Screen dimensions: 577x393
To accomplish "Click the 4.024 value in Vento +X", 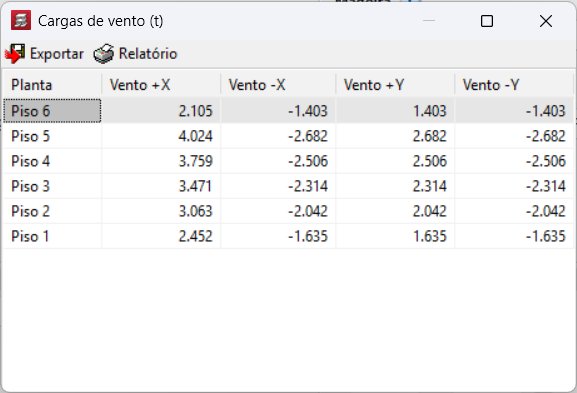I will [x=195, y=136].
